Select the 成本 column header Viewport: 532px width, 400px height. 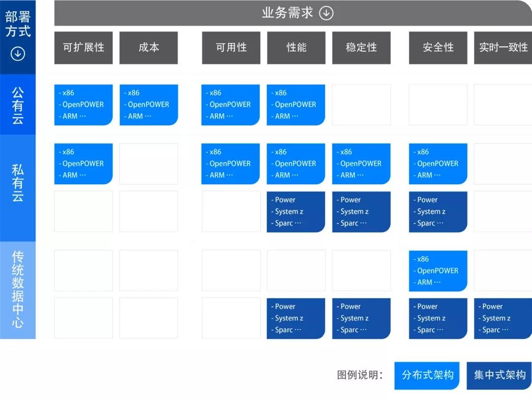[x=148, y=48]
